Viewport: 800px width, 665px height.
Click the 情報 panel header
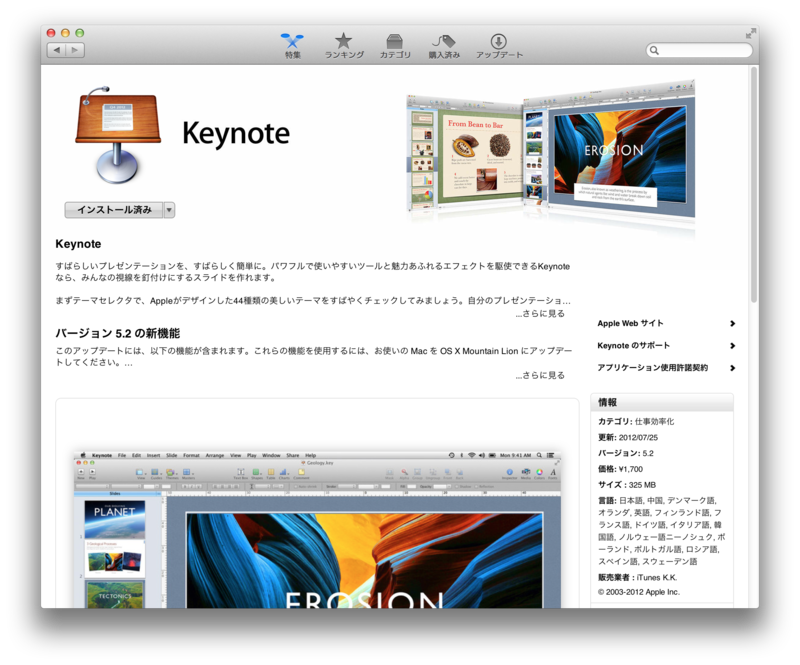pos(662,402)
